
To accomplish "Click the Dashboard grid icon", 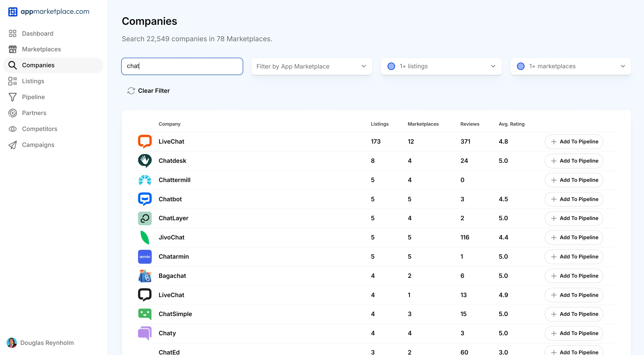I will pyautogui.click(x=13, y=33).
